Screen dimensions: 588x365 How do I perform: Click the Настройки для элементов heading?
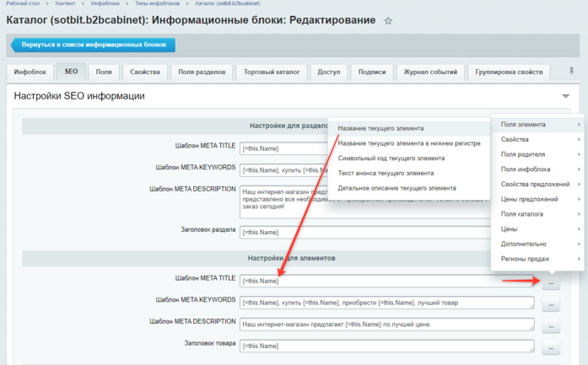click(x=291, y=258)
